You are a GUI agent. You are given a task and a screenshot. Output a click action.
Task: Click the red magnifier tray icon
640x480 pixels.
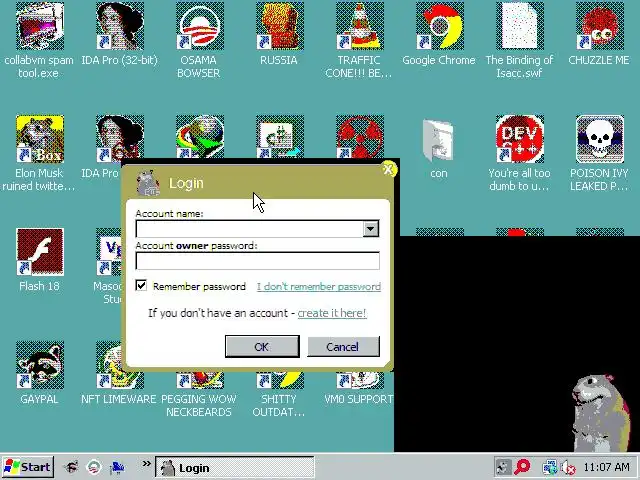(x=522, y=467)
